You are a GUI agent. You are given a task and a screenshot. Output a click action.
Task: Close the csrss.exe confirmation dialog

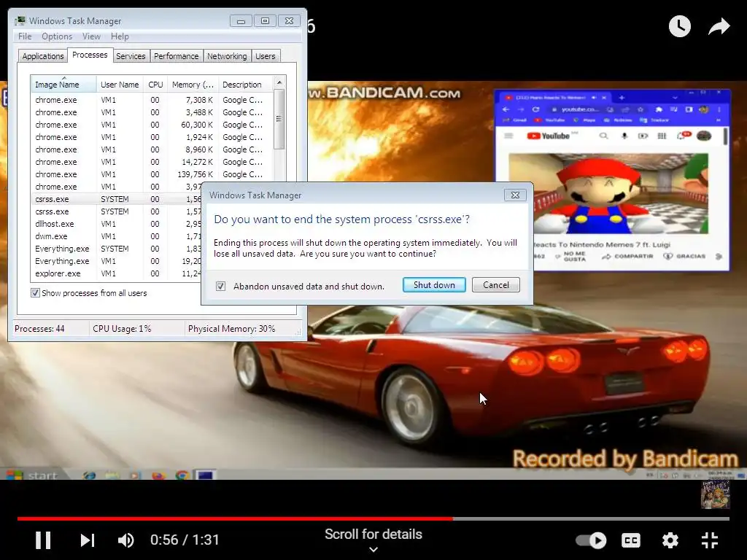coord(515,195)
